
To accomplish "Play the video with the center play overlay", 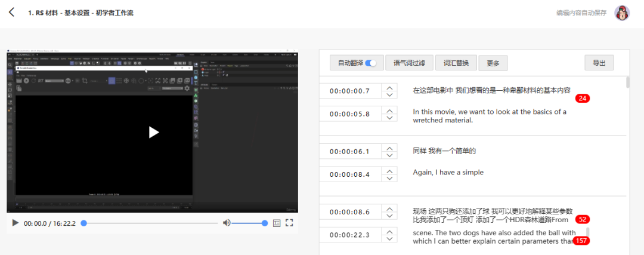I will coord(154,132).
